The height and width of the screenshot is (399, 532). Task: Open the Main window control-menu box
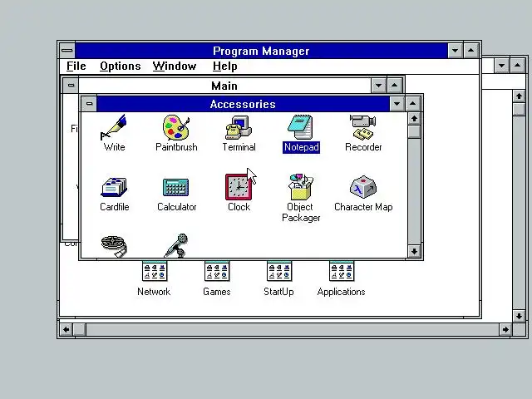[71, 86]
